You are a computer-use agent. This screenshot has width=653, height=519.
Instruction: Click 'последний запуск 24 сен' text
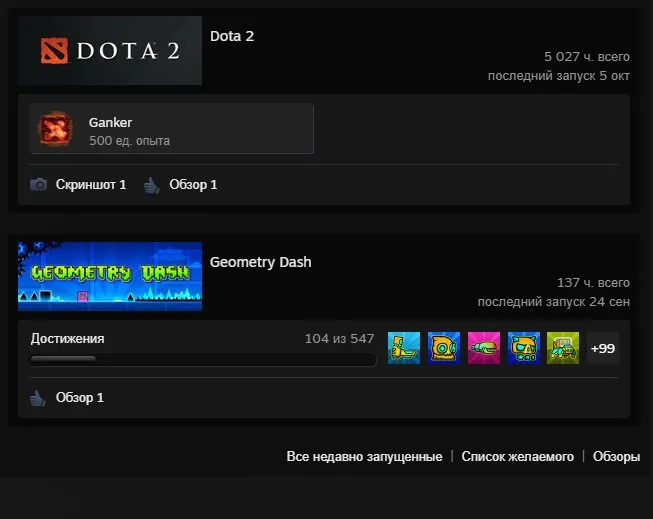point(554,302)
